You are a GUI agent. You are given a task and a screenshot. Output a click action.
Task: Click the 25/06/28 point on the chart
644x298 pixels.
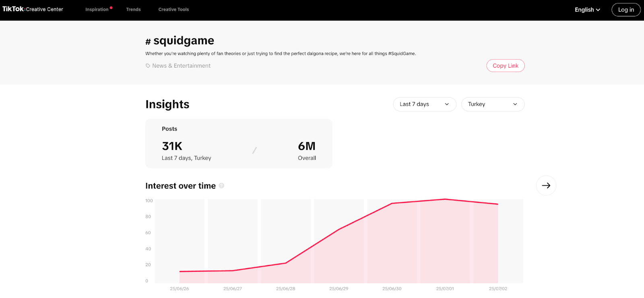pyautogui.click(x=286, y=263)
